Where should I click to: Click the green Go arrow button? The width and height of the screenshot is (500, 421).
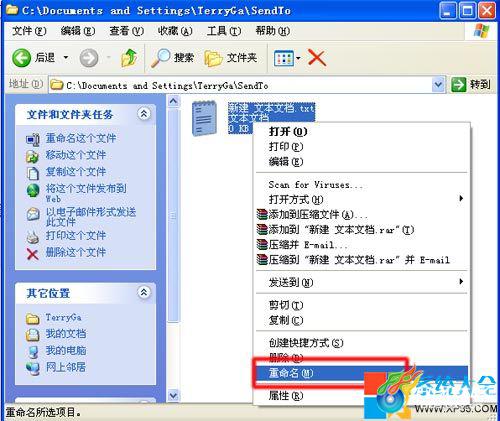click(x=459, y=85)
